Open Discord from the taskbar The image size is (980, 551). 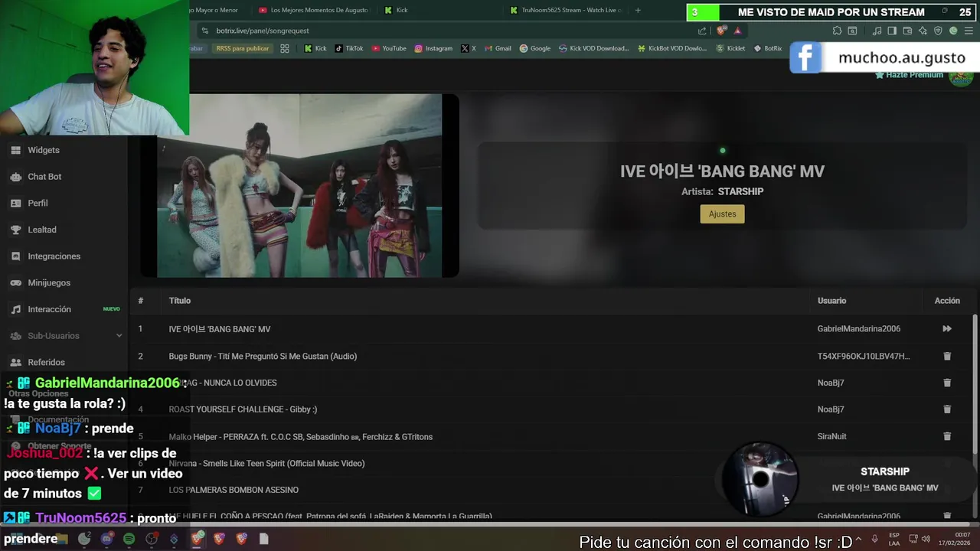106,539
